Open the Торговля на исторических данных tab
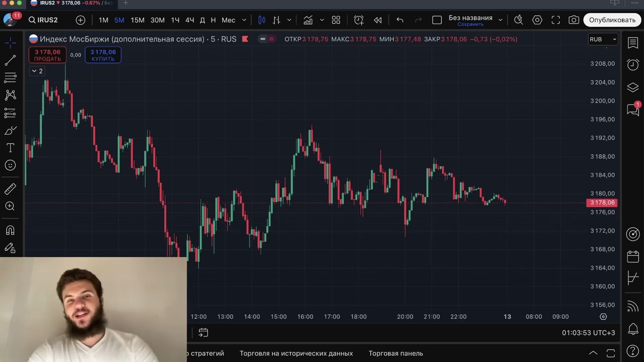 [x=296, y=353]
